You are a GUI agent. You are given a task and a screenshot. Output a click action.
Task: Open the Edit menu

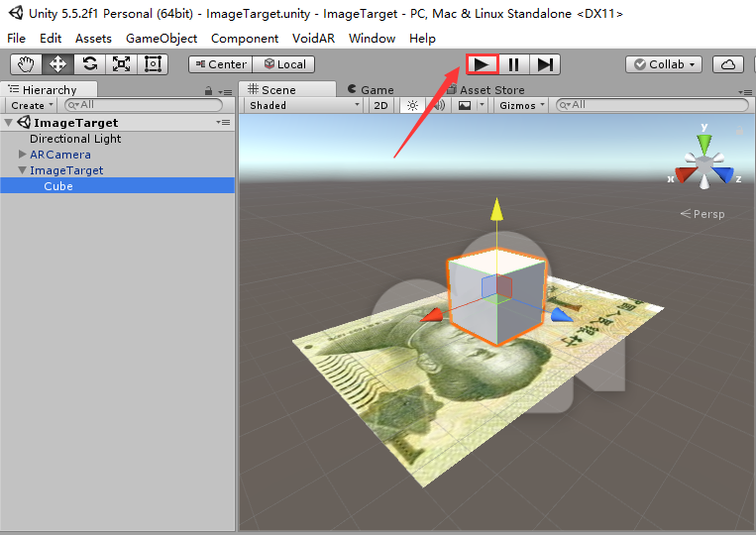tap(51, 38)
